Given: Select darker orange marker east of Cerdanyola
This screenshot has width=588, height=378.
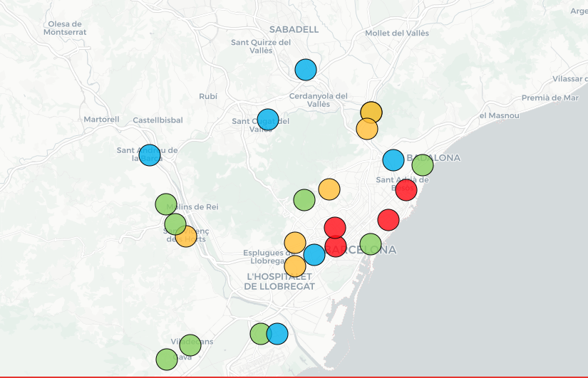Looking at the screenshot, I should pyautogui.click(x=371, y=112).
